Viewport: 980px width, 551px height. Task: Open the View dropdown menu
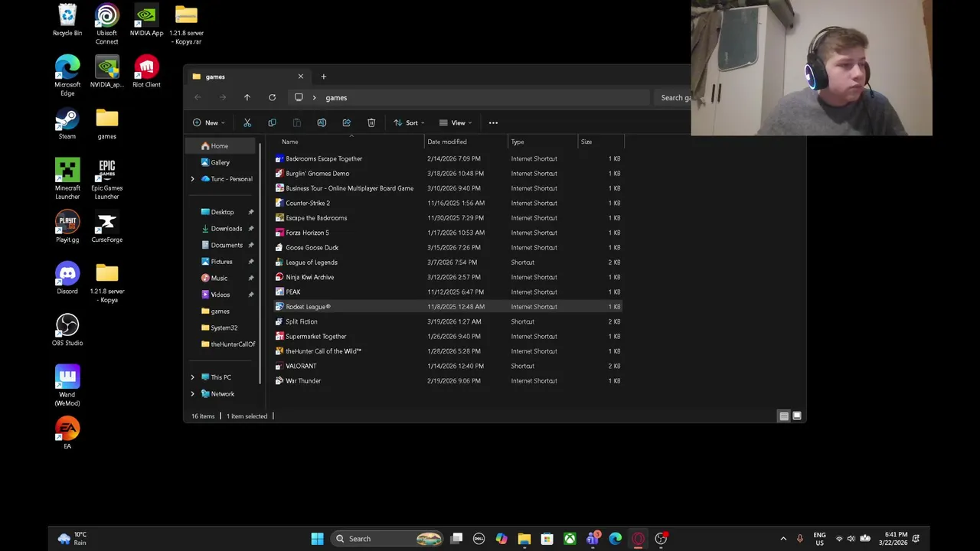[x=455, y=122]
